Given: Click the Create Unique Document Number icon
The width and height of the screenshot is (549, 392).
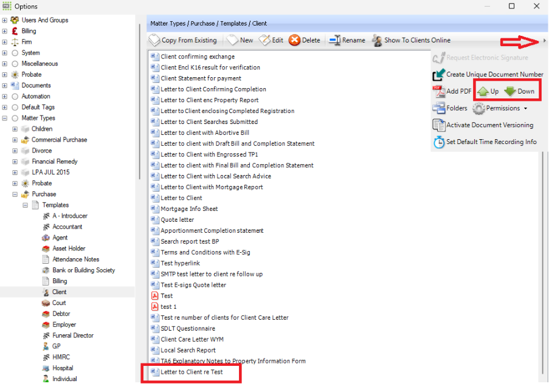Looking at the screenshot, I should 439,75.
